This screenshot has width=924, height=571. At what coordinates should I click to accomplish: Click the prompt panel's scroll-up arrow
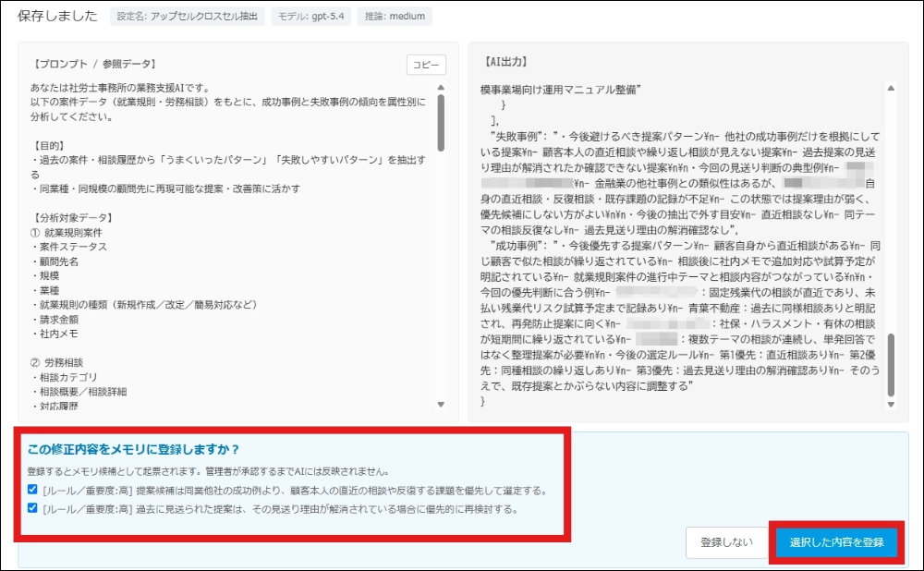[x=441, y=88]
